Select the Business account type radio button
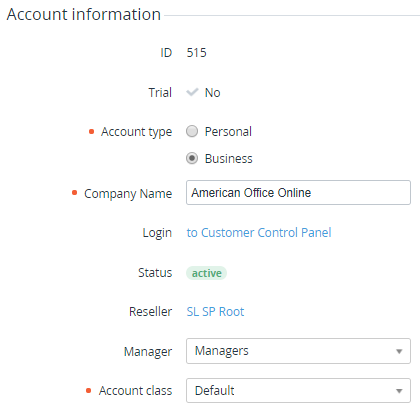420x410 pixels. pos(192,158)
